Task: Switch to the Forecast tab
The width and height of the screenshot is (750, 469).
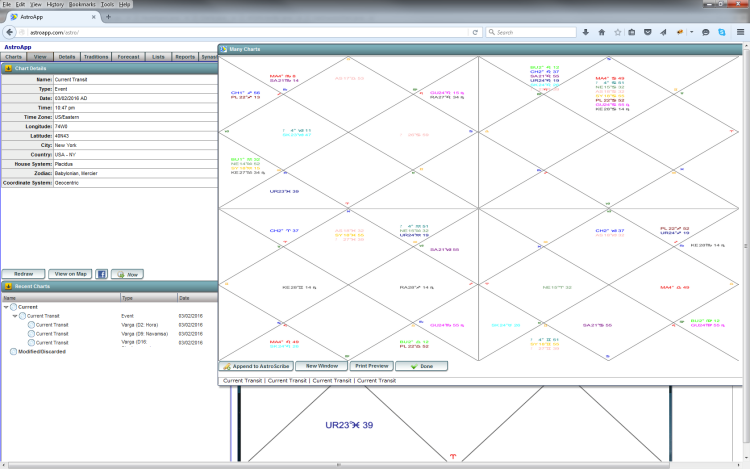Action: [x=128, y=57]
